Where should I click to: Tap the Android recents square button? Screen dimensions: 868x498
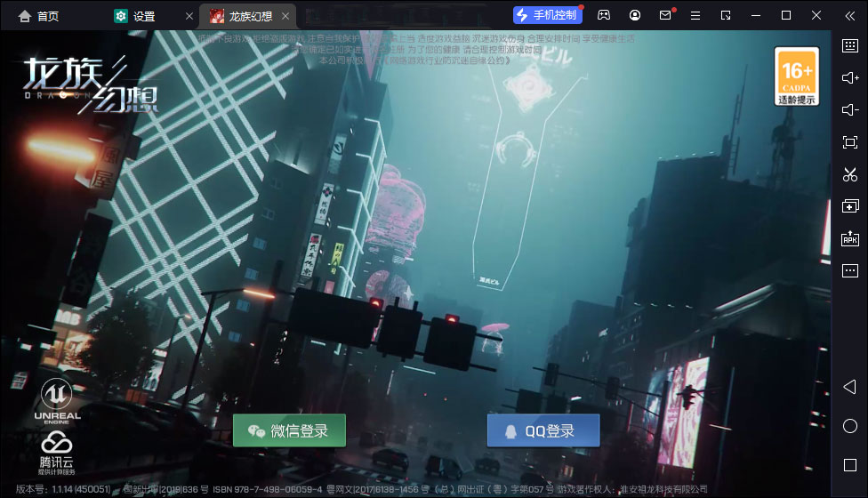click(x=849, y=465)
